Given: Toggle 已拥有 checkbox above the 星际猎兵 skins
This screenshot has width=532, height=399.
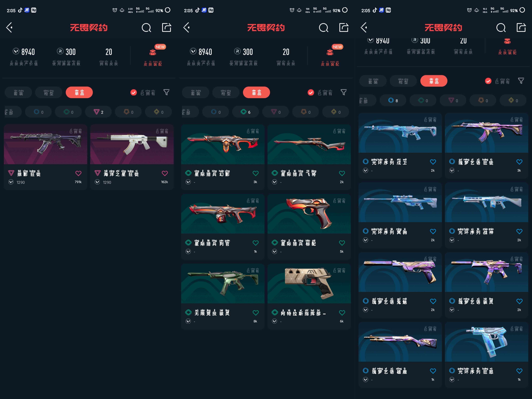Looking at the screenshot, I should [x=311, y=92].
